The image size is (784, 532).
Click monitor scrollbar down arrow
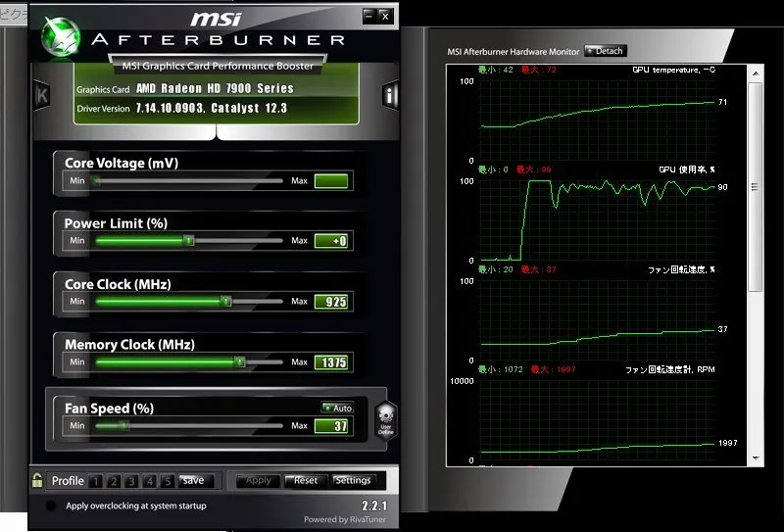pos(756,458)
